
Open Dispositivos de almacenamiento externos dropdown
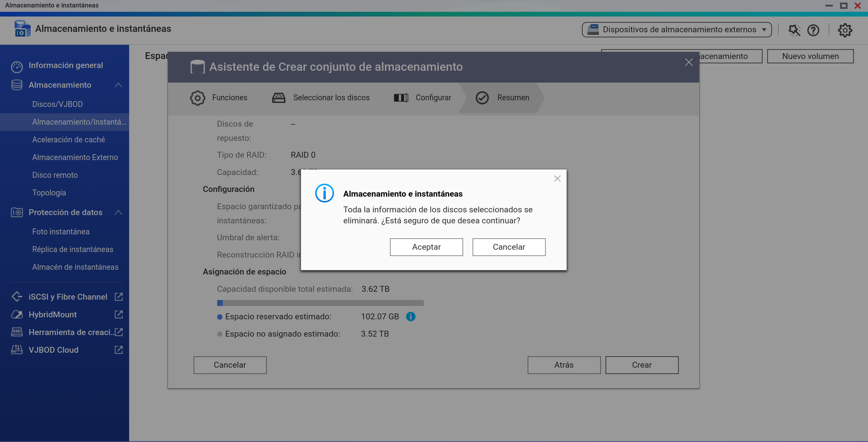click(x=677, y=30)
